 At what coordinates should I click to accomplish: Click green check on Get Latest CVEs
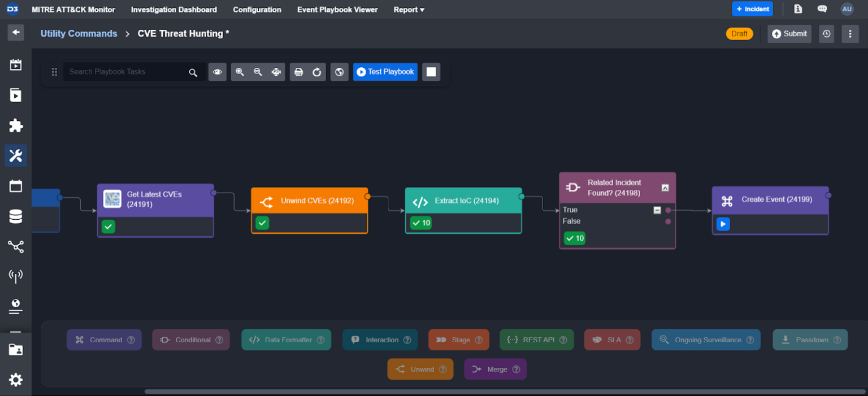(x=108, y=227)
